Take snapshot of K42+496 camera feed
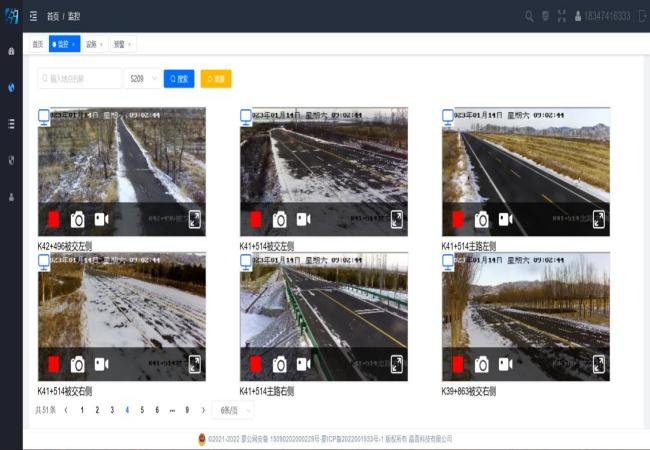The width and height of the screenshot is (650, 450). pos(78,219)
